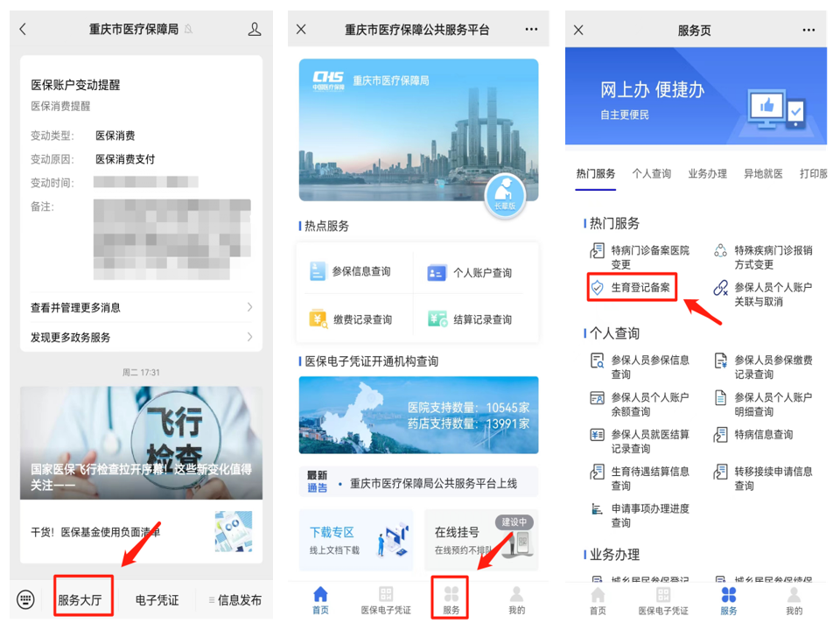Open the 飞行检查 article cover image
840x630 pixels.
[142, 443]
